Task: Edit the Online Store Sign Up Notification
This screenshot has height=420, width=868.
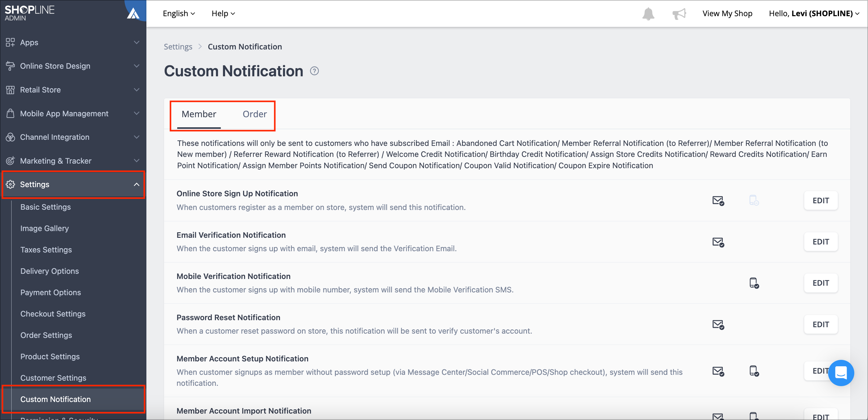Action: [x=821, y=201]
